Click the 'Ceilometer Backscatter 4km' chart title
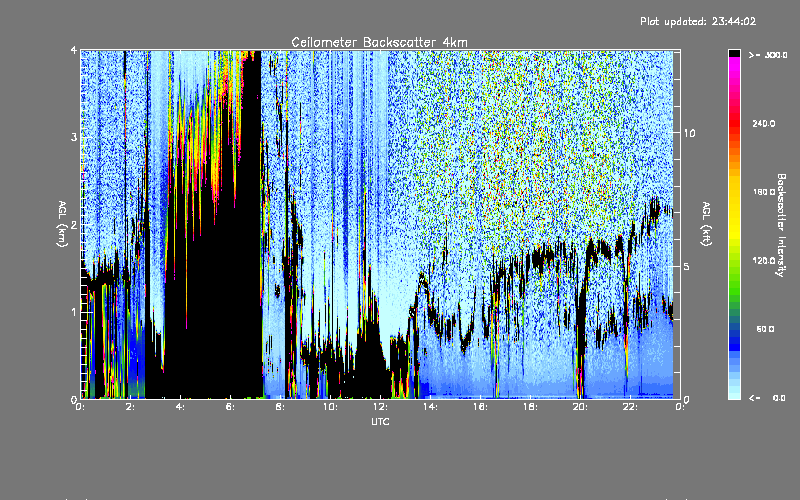 (x=379, y=42)
